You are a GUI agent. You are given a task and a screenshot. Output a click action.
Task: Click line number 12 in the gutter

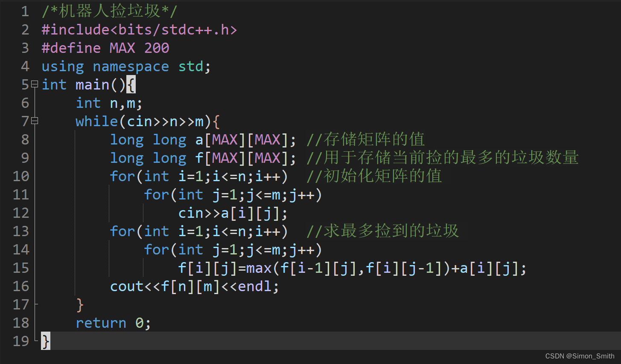pos(21,213)
